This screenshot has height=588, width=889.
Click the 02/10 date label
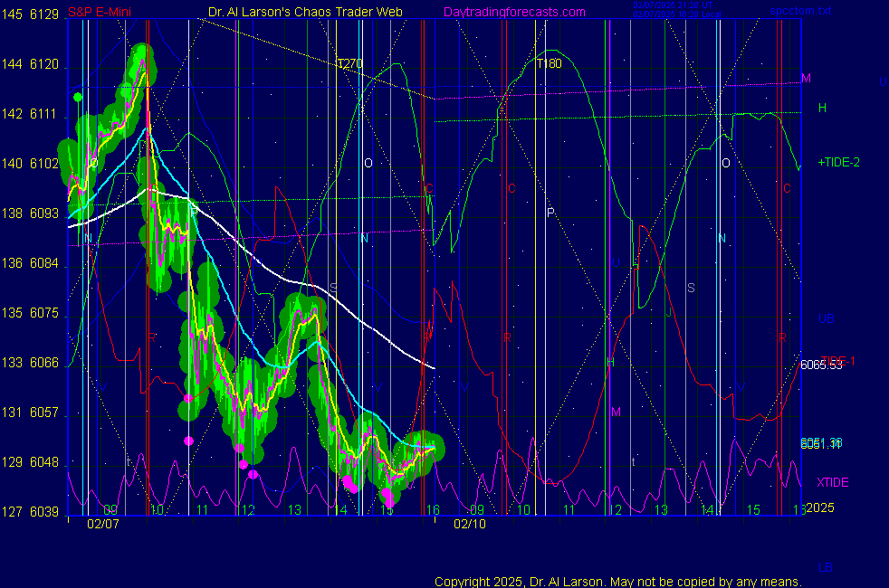click(469, 524)
